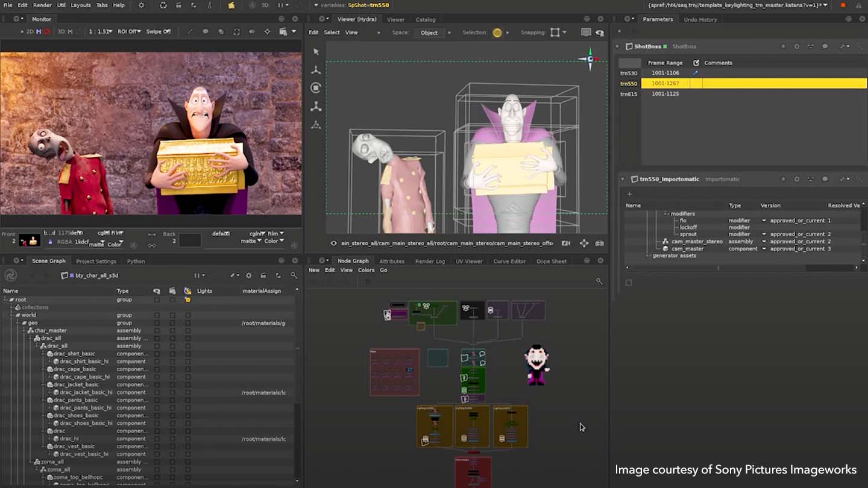The width and height of the screenshot is (868, 488).
Task: Click the speech bubble icon in Monitor toolbar
Action: tap(205, 31)
